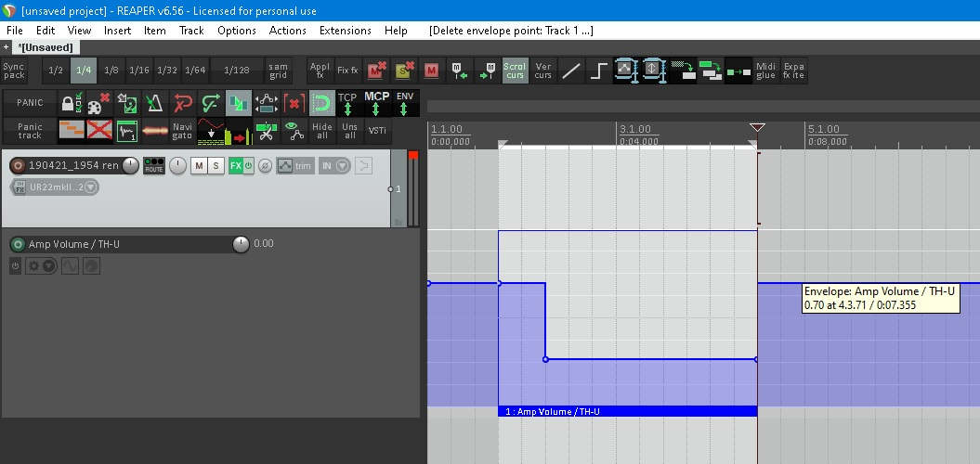980x464 pixels.
Task: Click the scissors split-item icon
Action: point(266,131)
